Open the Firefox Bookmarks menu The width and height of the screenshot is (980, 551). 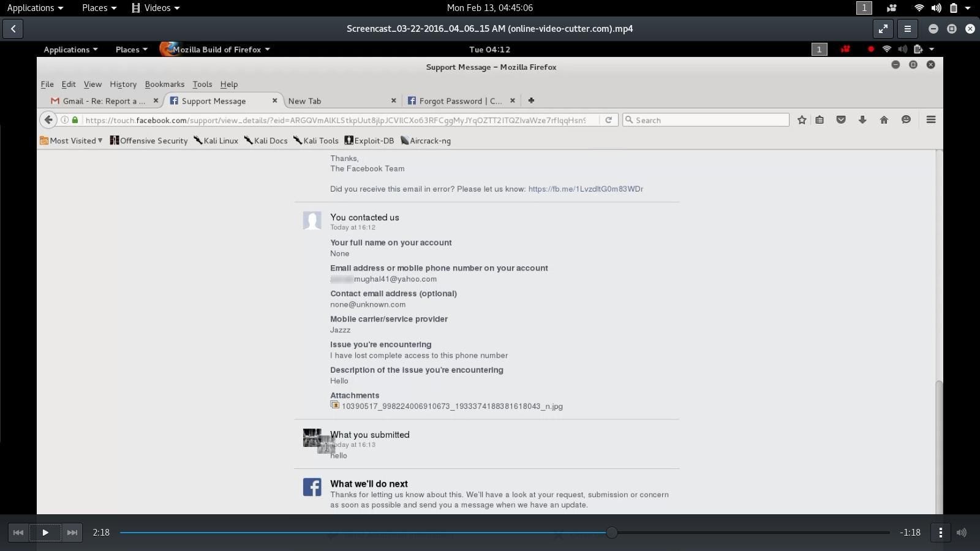click(164, 84)
